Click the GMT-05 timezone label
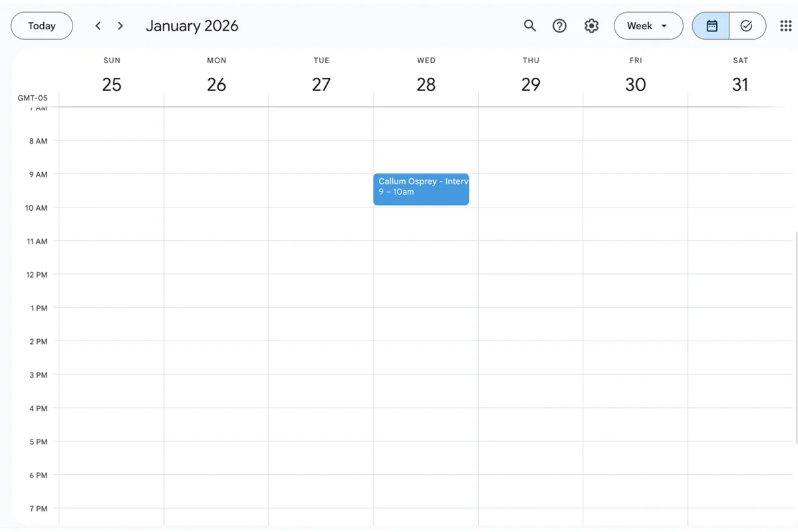This screenshot has height=532, width=798. tap(33, 98)
